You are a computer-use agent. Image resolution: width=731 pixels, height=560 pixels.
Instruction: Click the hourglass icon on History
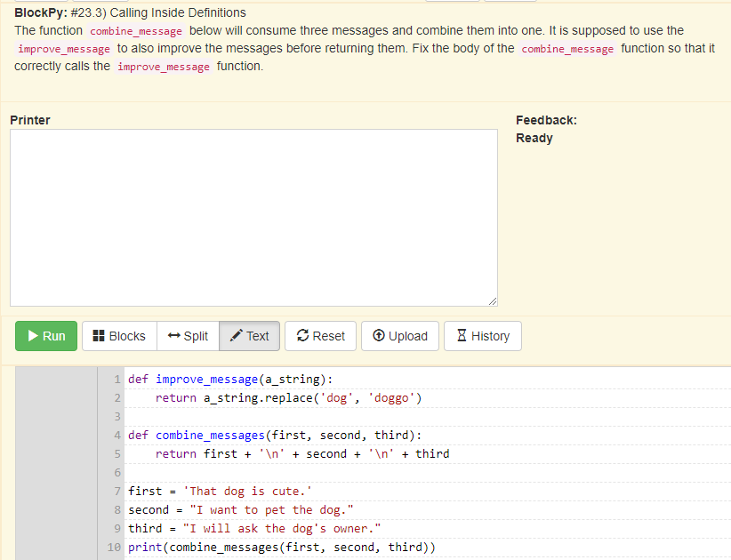(x=460, y=336)
